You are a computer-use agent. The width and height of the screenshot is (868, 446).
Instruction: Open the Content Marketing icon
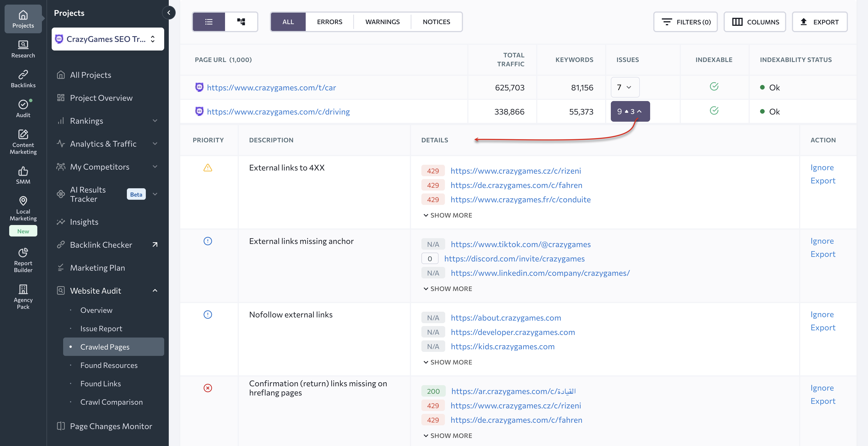(x=23, y=134)
